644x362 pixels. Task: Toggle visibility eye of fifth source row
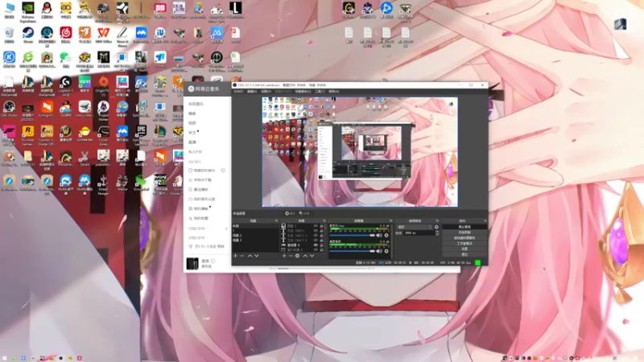point(316,245)
